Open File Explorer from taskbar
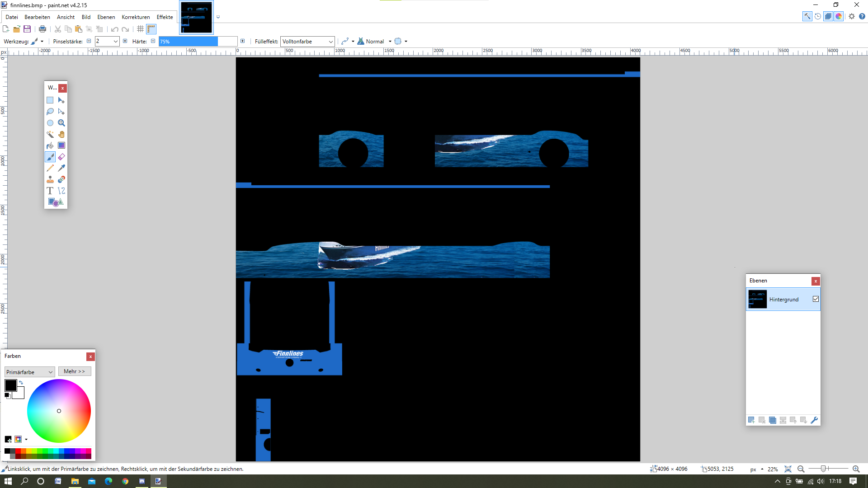The image size is (868, 488). pyautogui.click(x=75, y=481)
